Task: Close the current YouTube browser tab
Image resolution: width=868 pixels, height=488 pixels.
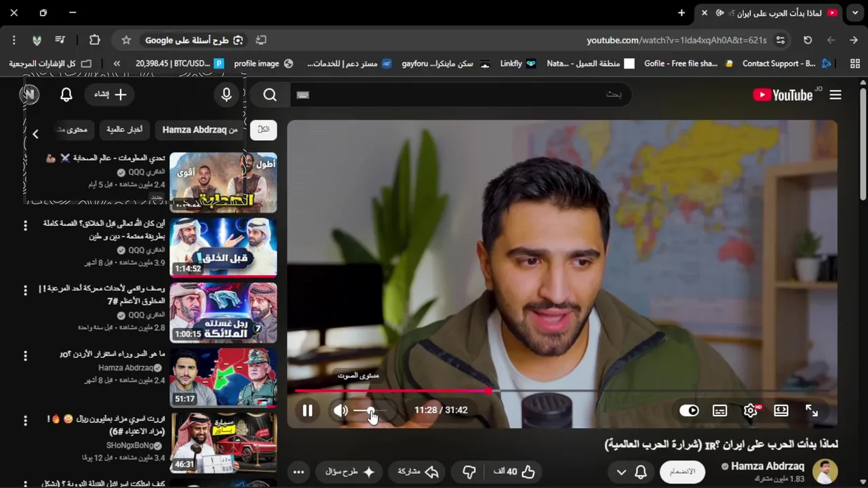Action: pos(704,13)
